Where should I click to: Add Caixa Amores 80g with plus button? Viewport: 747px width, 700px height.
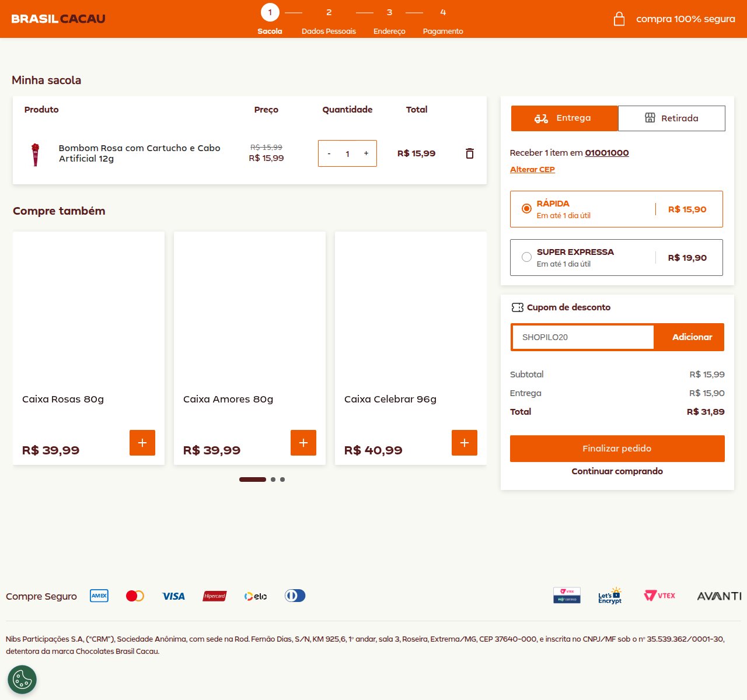pyautogui.click(x=303, y=443)
